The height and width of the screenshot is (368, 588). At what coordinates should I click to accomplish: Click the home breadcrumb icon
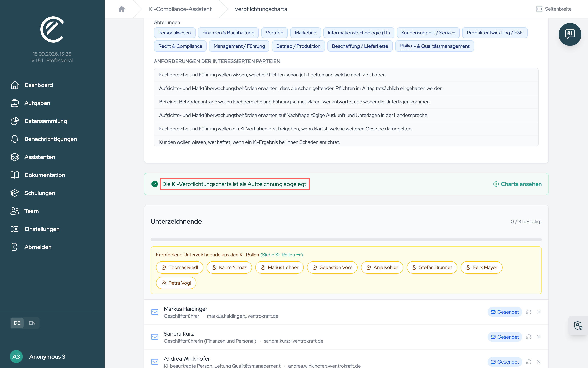click(121, 9)
